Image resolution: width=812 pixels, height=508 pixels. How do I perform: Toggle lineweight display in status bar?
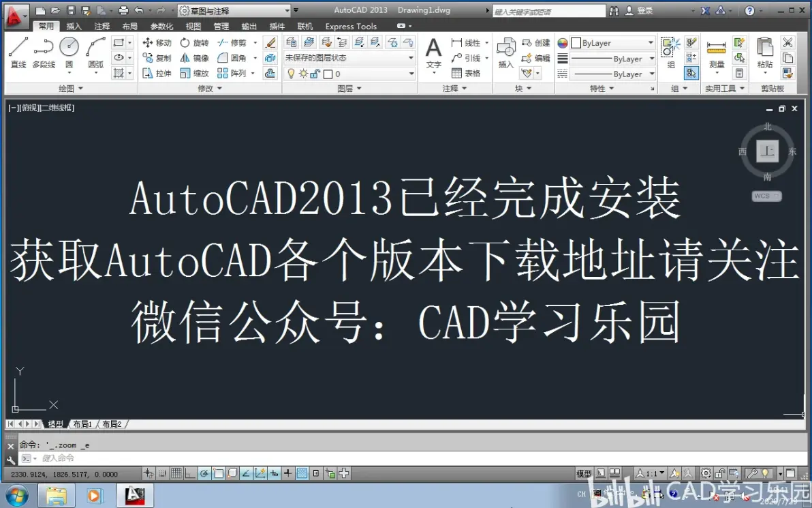tap(288, 473)
